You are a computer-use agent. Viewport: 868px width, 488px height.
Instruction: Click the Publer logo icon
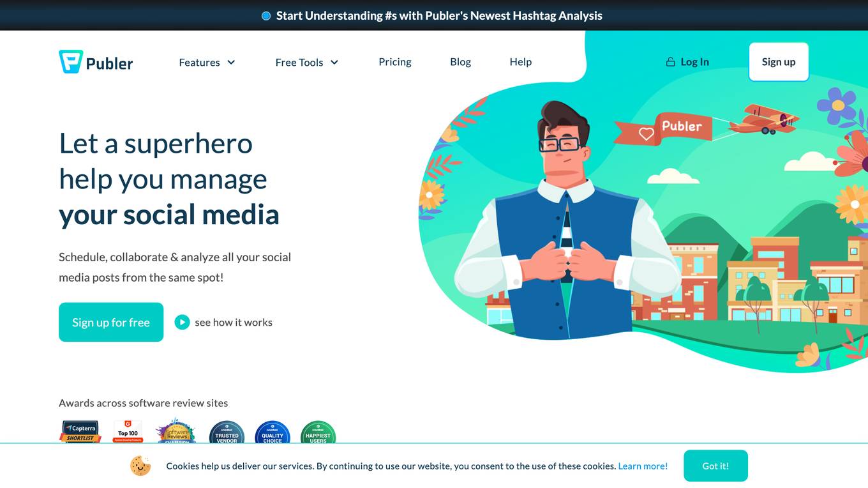tap(70, 62)
